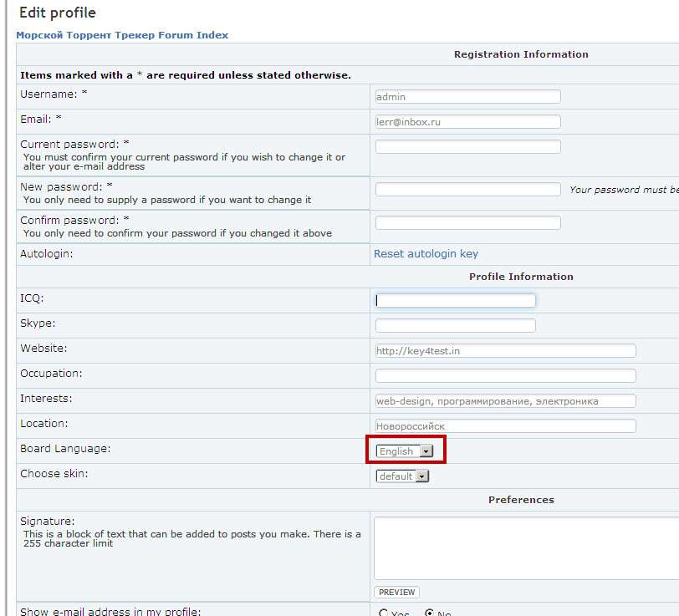Click the Reset autologin key link
The width and height of the screenshot is (679, 616).
(426, 254)
